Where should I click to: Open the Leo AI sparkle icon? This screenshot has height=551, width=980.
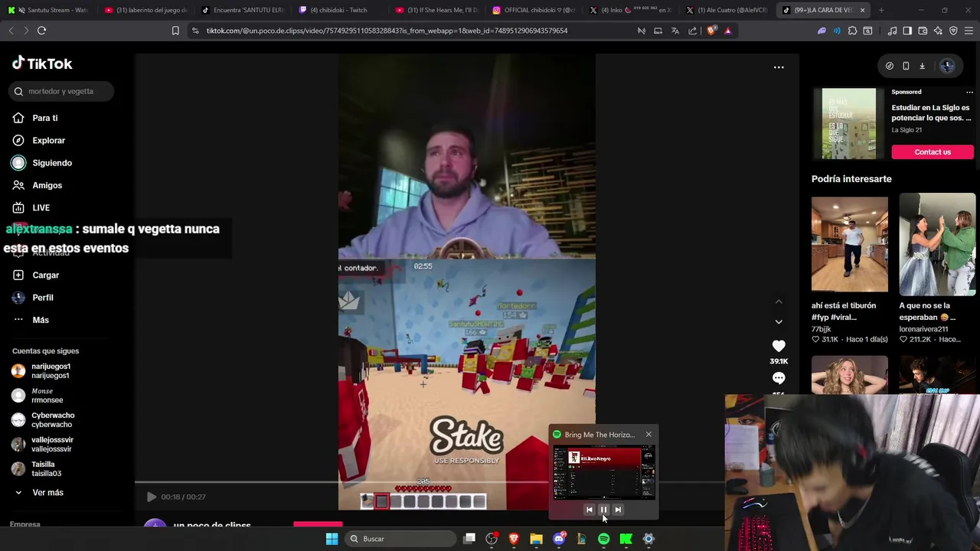point(938,31)
